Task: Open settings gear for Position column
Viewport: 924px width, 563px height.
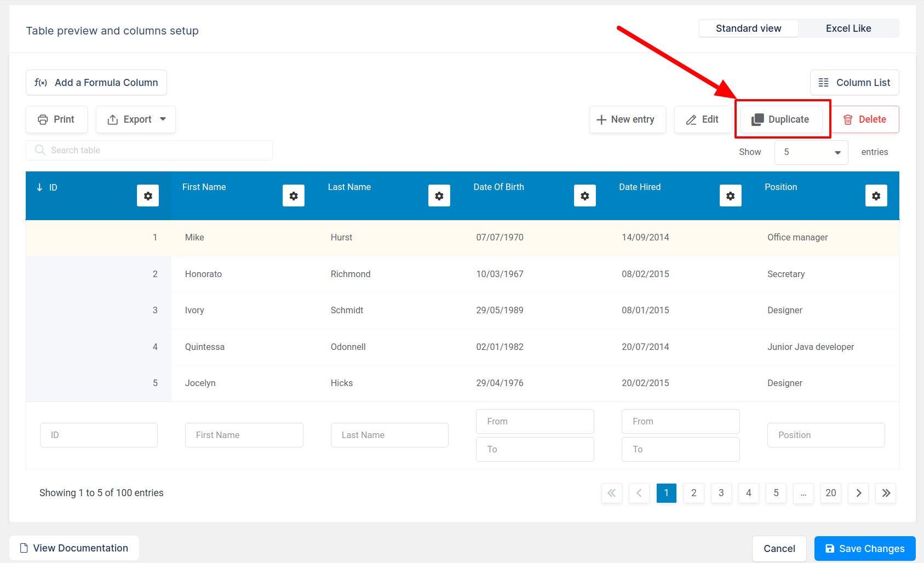Action: (x=876, y=196)
